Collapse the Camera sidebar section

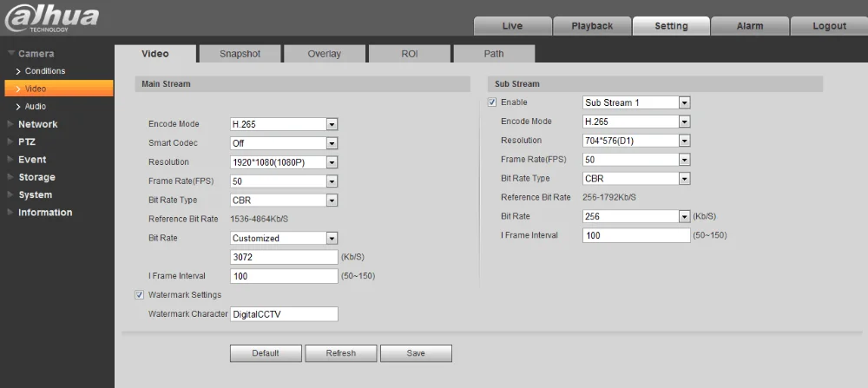[x=36, y=54]
